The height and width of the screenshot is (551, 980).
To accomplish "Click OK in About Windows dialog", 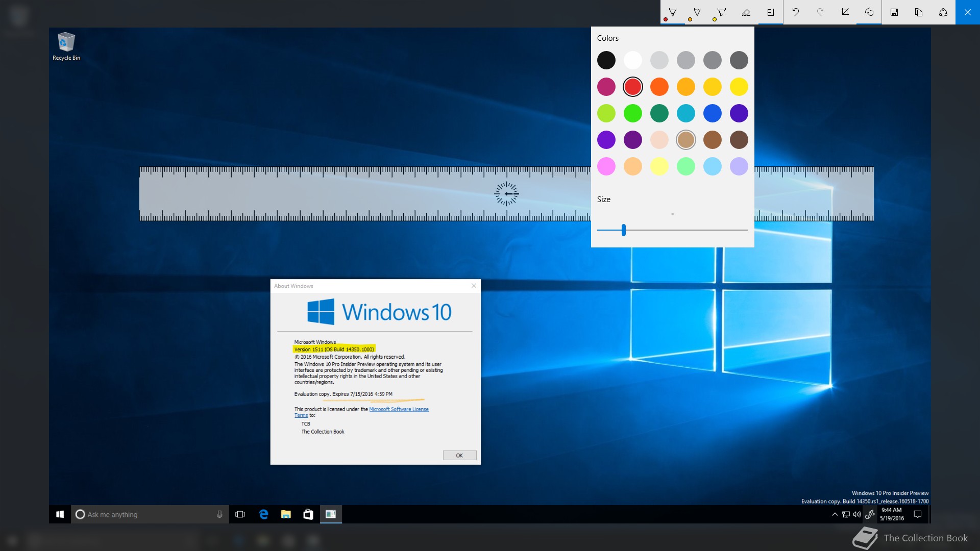I will [459, 456].
